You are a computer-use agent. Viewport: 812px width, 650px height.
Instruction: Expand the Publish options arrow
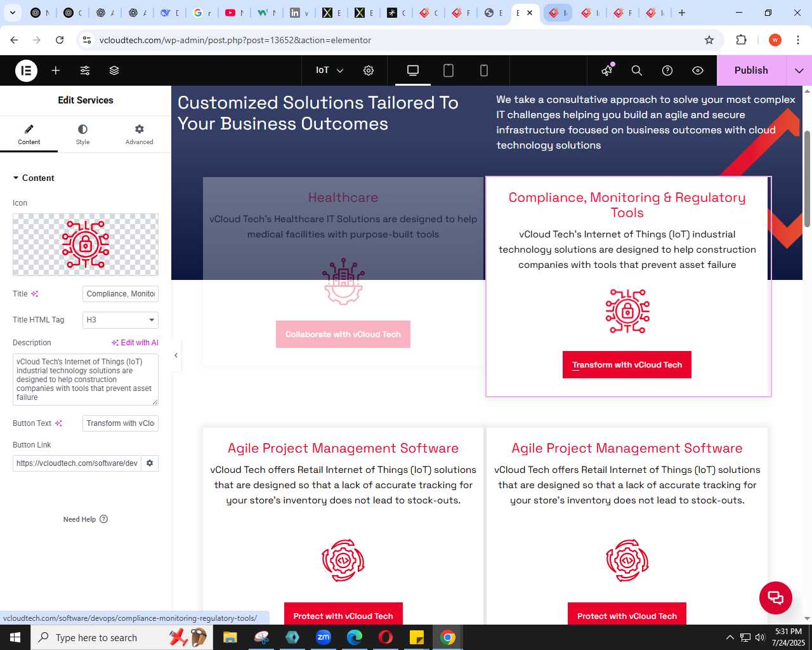click(799, 70)
